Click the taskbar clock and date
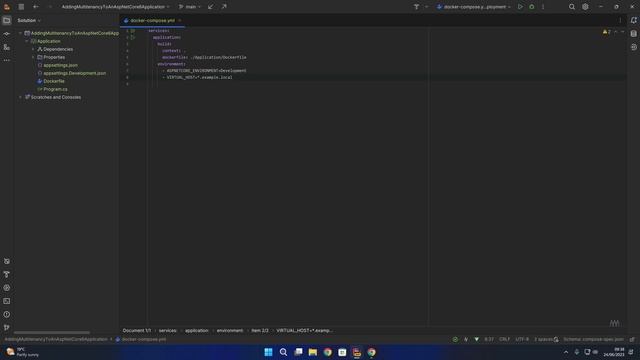This screenshot has height=360, width=640. 614,352
